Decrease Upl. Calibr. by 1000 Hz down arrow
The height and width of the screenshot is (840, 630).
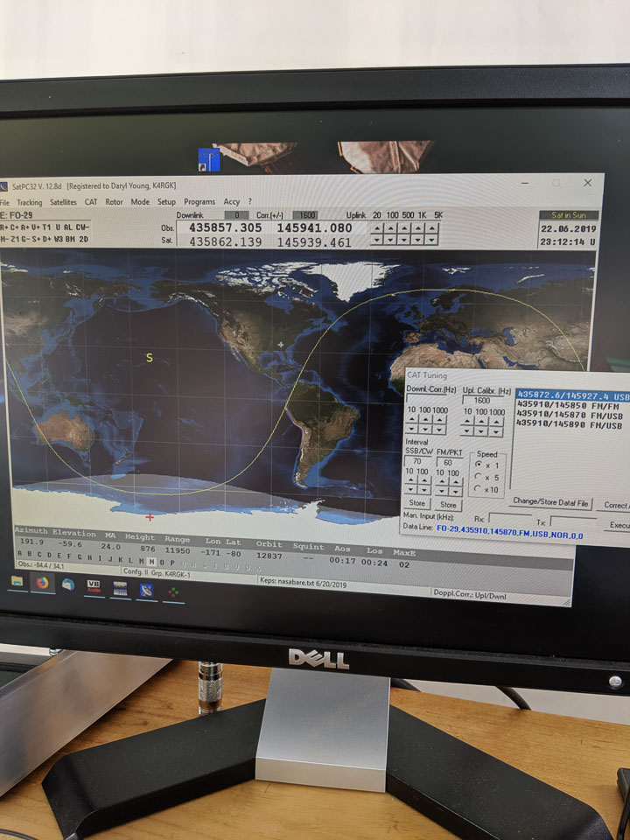497,431
